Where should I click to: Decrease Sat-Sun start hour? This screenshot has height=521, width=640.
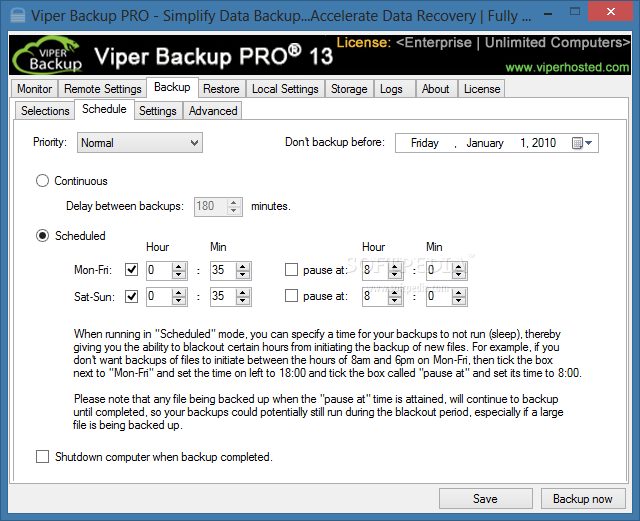point(178,301)
